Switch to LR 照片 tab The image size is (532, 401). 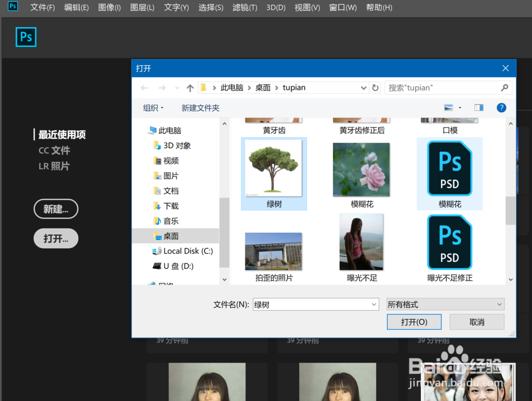coord(54,166)
